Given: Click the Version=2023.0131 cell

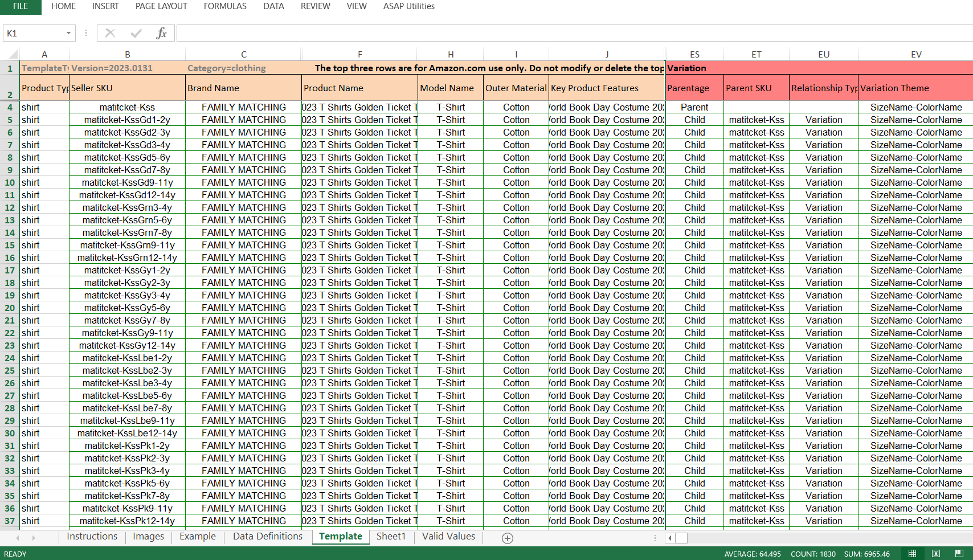Looking at the screenshot, I should pos(128,68).
